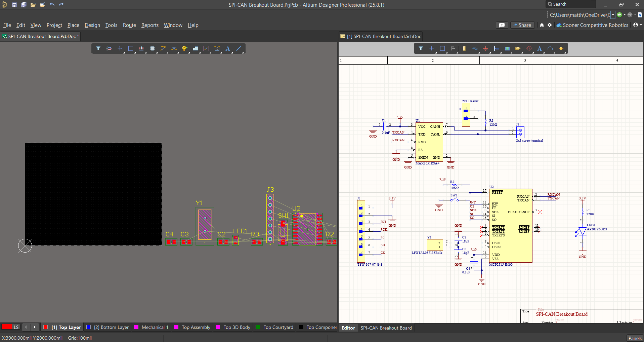Image resolution: width=644 pixels, height=342 pixels.
Task: Click the red current layer color swatch
Action: coord(7,327)
